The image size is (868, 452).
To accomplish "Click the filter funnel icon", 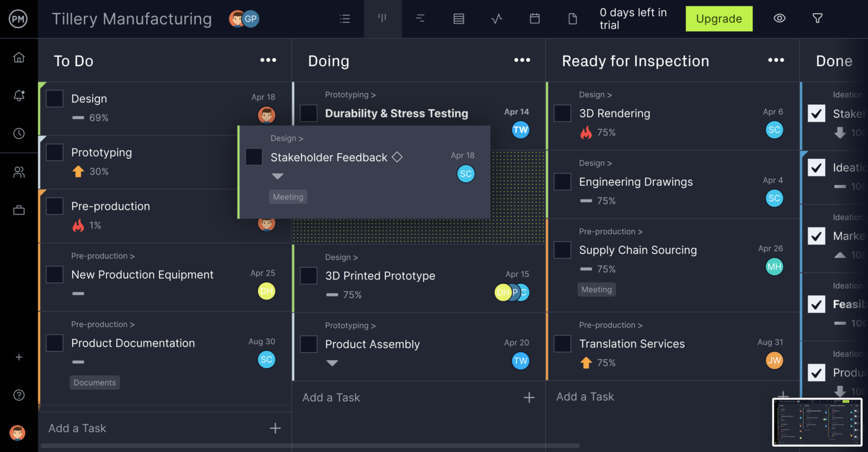I will click(x=817, y=19).
